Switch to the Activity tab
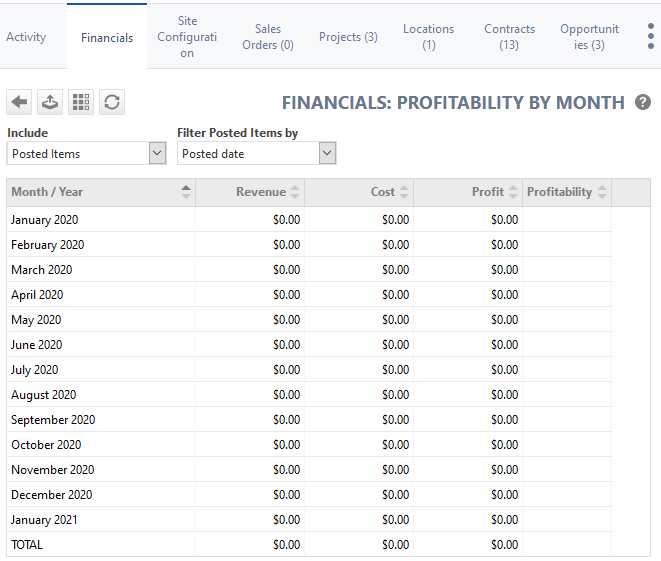661x561 pixels. click(x=26, y=37)
